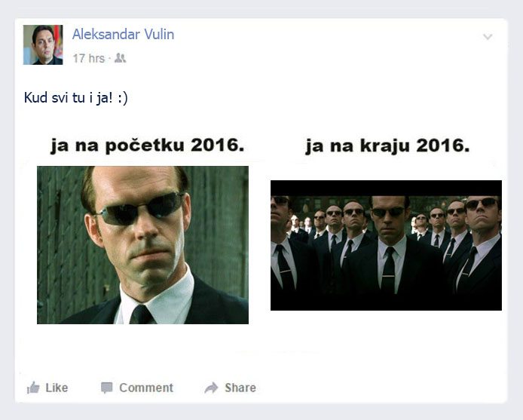The height and width of the screenshot is (420, 523).
Task: Click the post text 'Kud svi tu i ja! :)'
Action: (75, 98)
